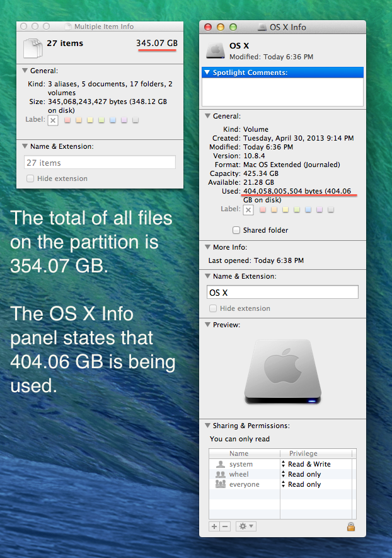The width and height of the screenshot is (392, 558).
Task: Click the Spotlight Comments text area
Action: click(282, 92)
